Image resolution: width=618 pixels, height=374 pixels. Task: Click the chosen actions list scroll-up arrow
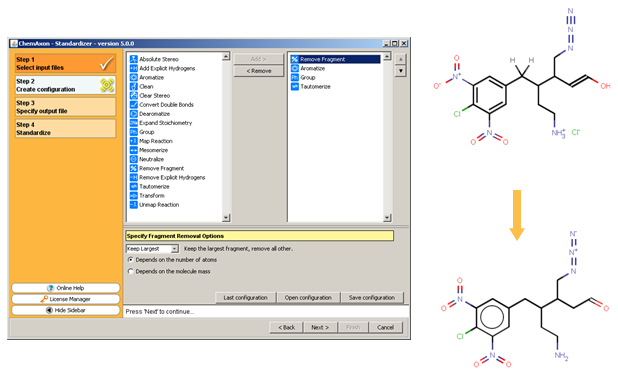pyautogui.click(x=387, y=56)
